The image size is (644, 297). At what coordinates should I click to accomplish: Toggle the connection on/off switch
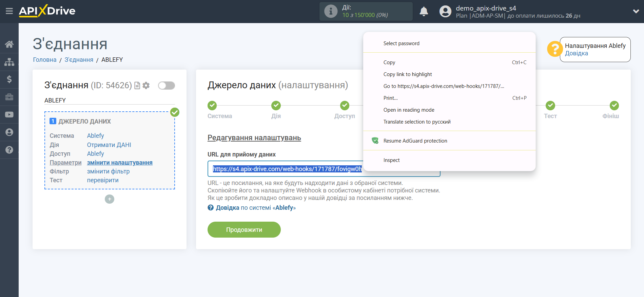tap(167, 86)
